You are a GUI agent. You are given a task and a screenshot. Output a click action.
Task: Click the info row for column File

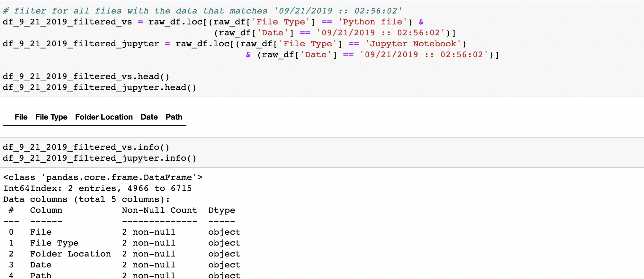point(124,232)
